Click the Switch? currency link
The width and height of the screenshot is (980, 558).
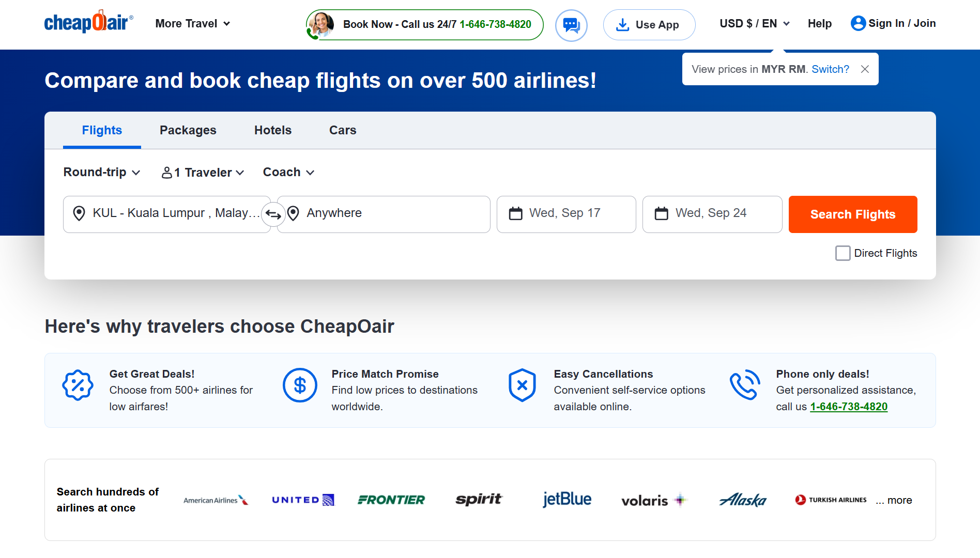830,69
